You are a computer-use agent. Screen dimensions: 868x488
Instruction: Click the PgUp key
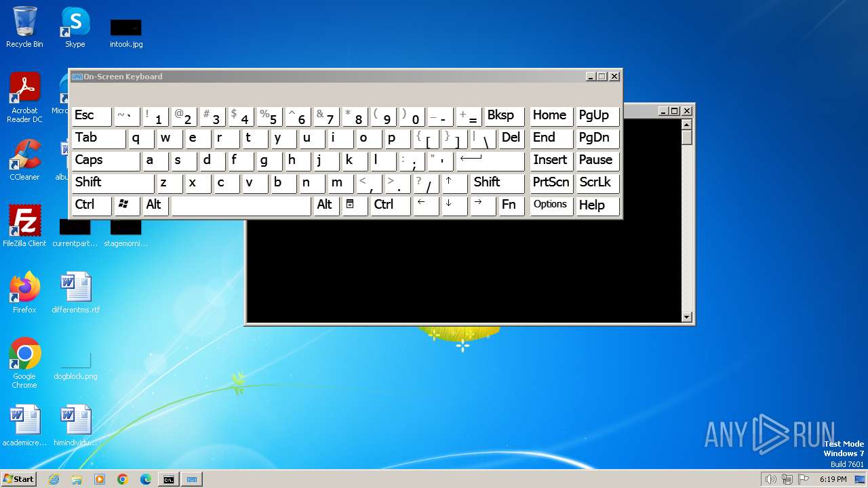(x=597, y=116)
